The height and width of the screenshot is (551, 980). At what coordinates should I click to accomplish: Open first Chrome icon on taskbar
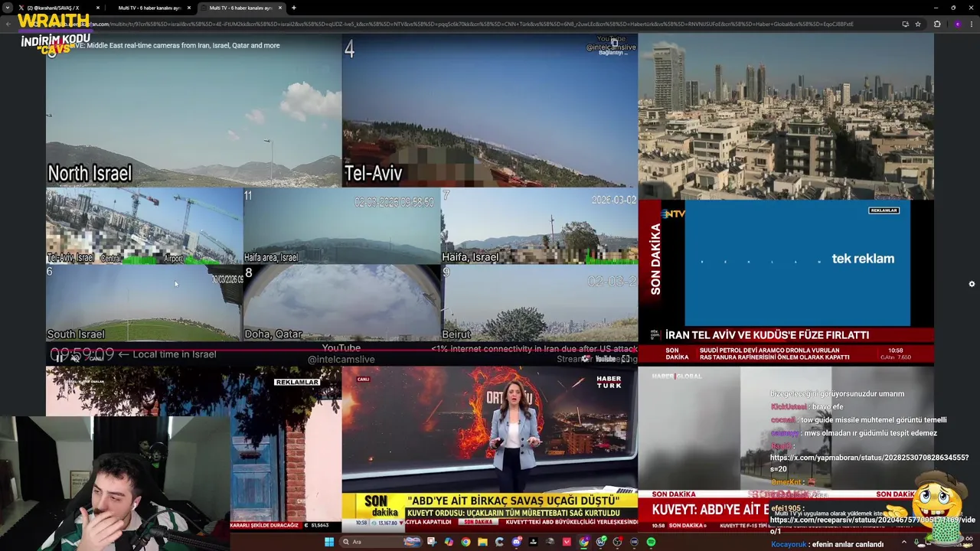click(465, 542)
